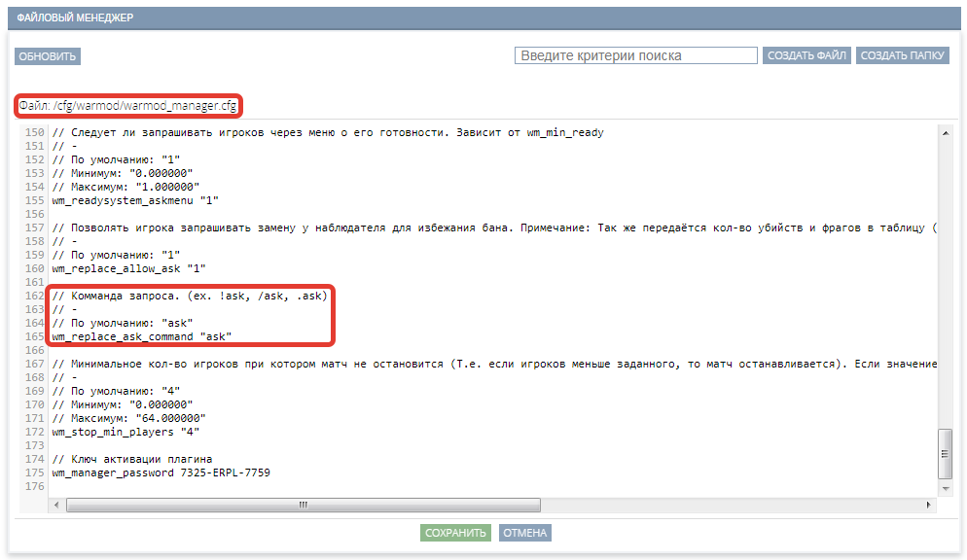The image size is (967, 560).
Task: Click comment 'Максимум: "1.000000"'
Action: 125,187
